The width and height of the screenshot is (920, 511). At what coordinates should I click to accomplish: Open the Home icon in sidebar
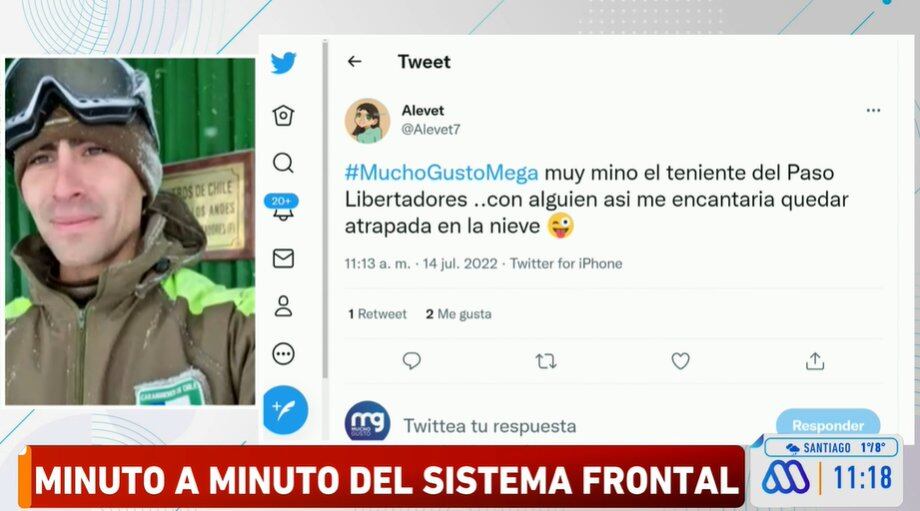tap(283, 116)
